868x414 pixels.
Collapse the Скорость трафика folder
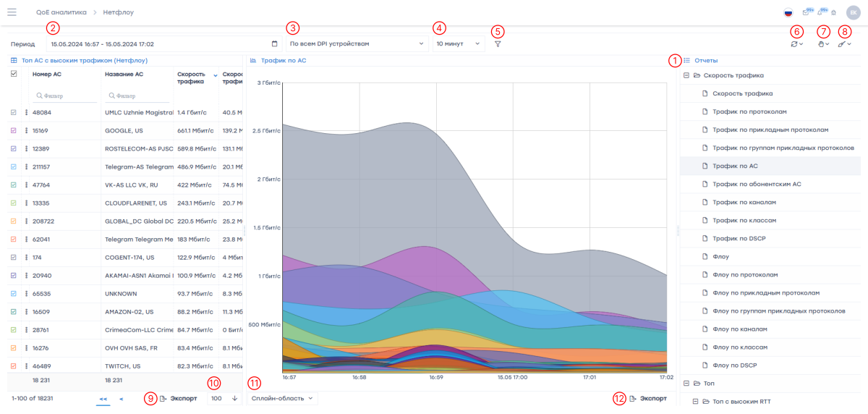[686, 75]
